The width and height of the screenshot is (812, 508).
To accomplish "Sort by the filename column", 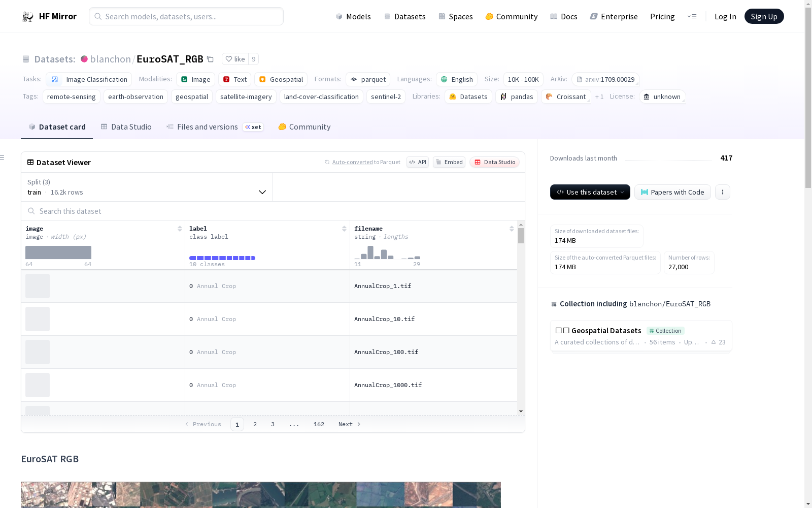I will click(x=512, y=229).
